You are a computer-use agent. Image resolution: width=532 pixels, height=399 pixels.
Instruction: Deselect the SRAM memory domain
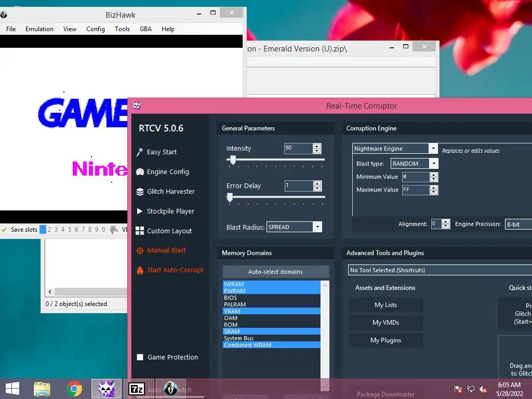coord(271,331)
